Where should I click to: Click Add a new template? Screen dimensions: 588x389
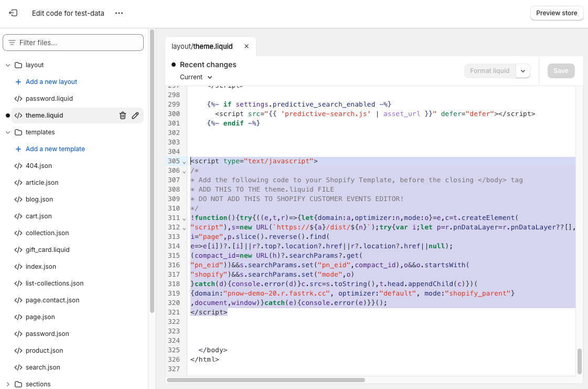[x=55, y=149]
